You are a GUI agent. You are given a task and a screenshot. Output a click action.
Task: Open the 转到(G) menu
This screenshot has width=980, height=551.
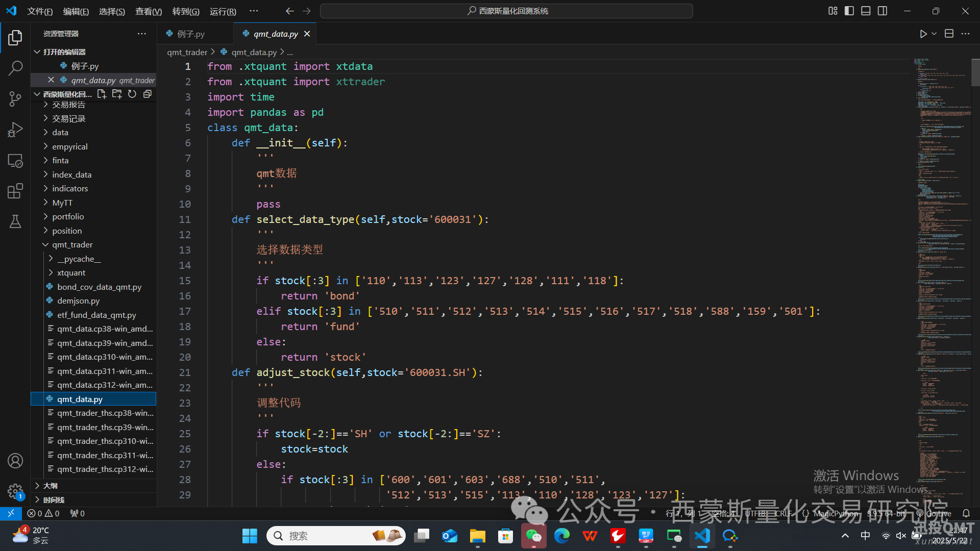pyautogui.click(x=186, y=11)
